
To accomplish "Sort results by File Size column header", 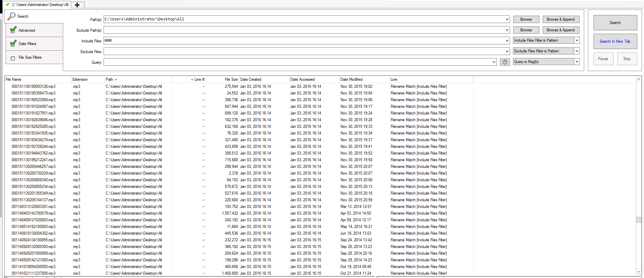I will (231, 79).
